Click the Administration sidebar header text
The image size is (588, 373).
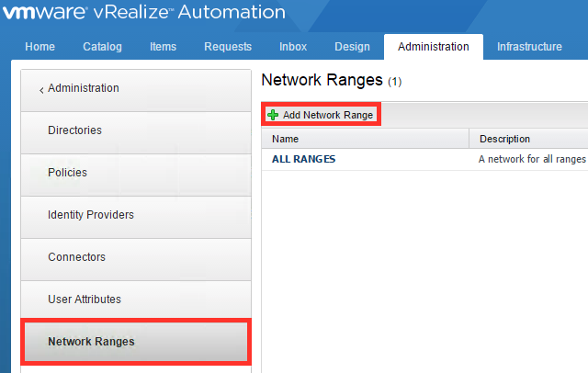(84, 88)
